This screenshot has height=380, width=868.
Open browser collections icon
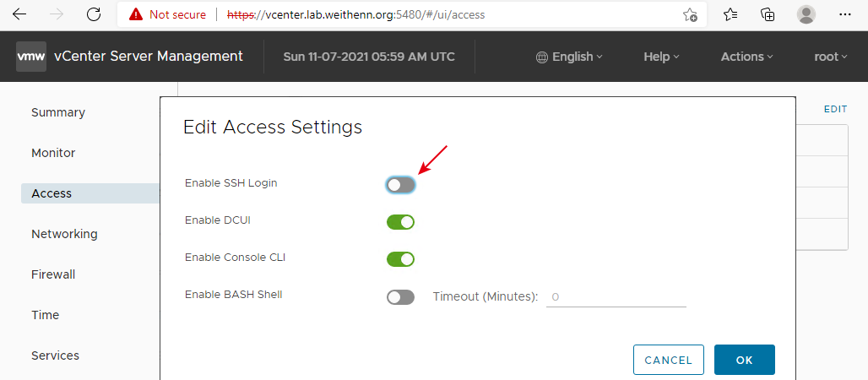[x=768, y=15]
